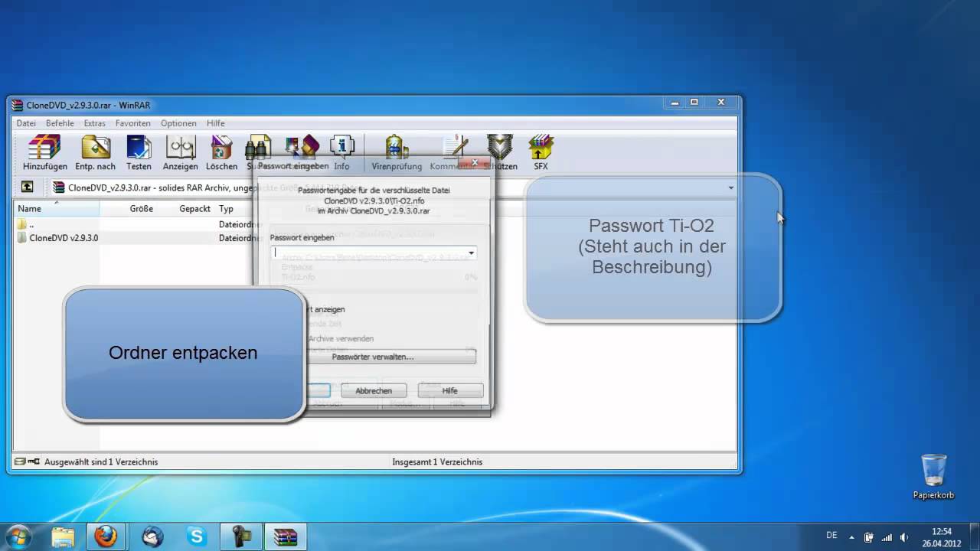The image size is (980, 551).
Task: Open the Papierkorb desktop icon
Action: click(x=933, y=477)
